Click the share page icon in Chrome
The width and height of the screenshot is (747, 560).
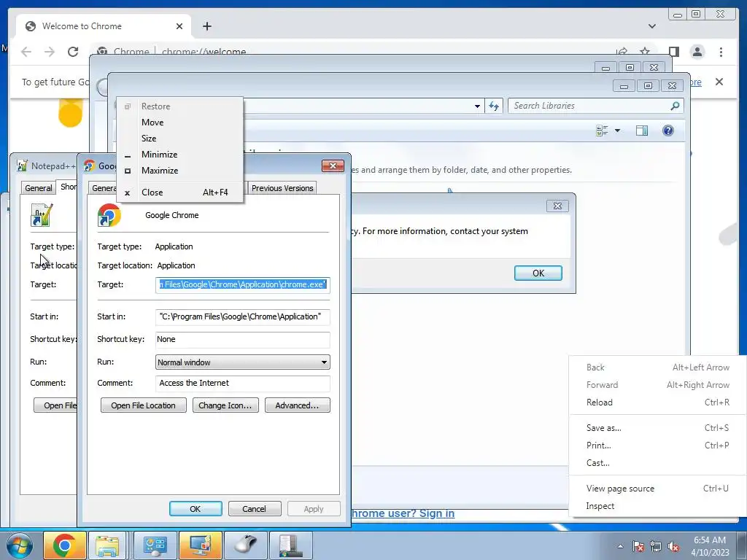[x=622, y=52]
